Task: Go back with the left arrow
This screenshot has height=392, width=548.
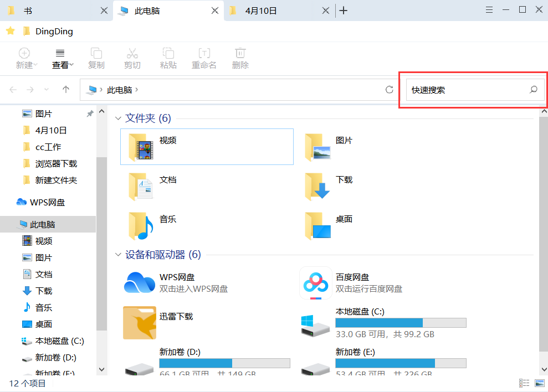Action: click(x=13, y=90)
